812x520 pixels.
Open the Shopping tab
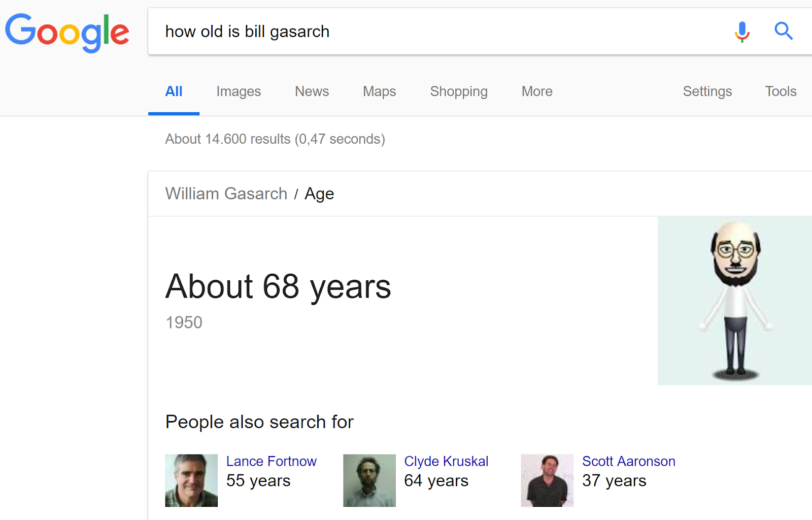coord(458,91)
